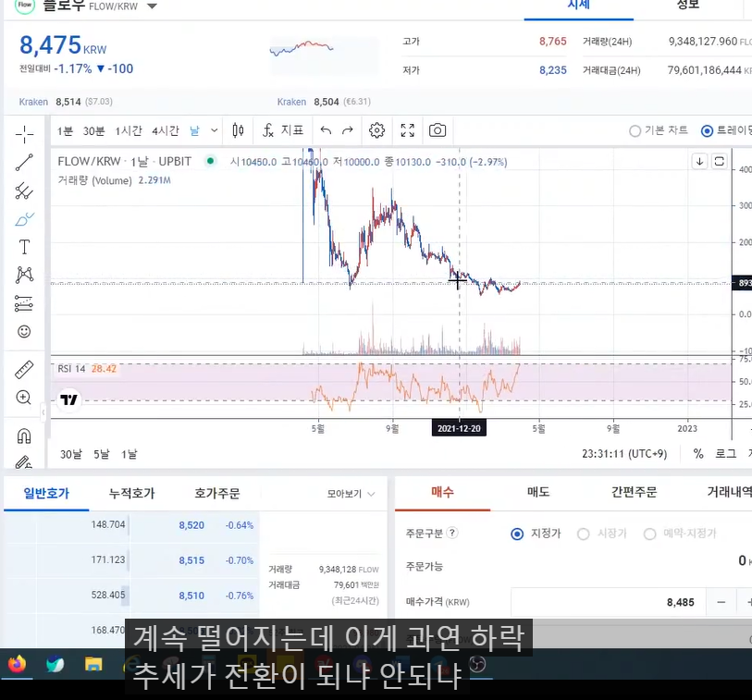Image resolution: width=752 pixels, height=700 pixels.
Task: Select the pitchfork drawing tool
Action: click(24, 190)
